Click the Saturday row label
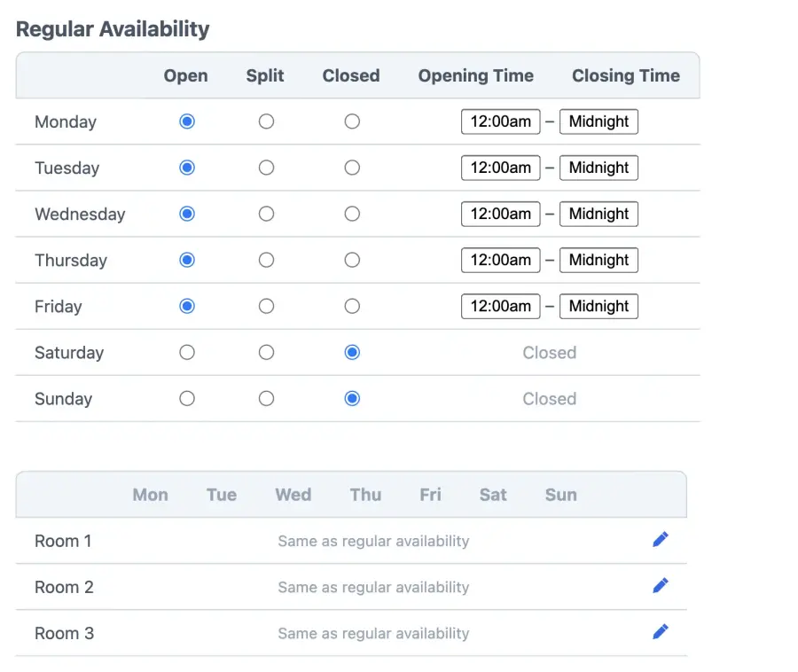The image size is (798, 672). 69,353
